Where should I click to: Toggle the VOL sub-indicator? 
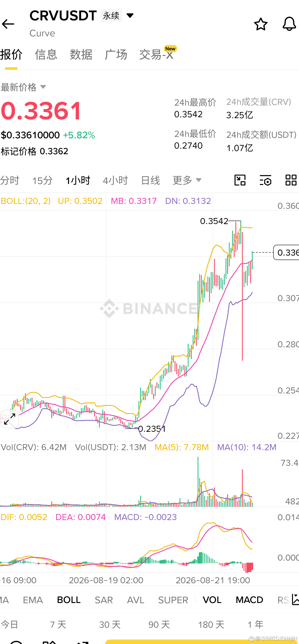212,600
